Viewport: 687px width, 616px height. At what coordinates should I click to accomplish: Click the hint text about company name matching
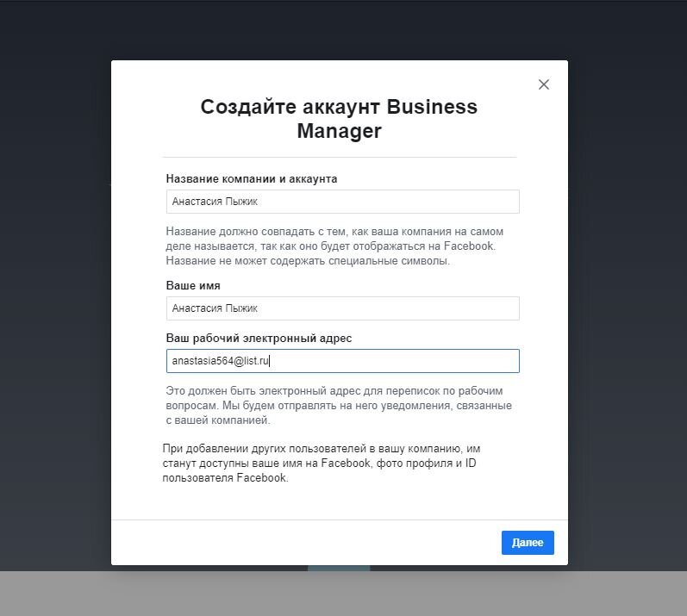[x=334, y=246]
